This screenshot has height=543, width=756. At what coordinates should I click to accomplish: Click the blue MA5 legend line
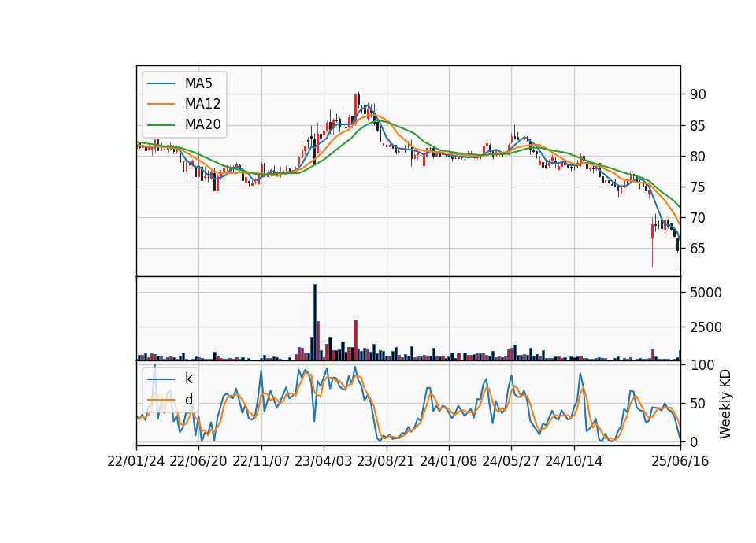click(x=161, y=83)
